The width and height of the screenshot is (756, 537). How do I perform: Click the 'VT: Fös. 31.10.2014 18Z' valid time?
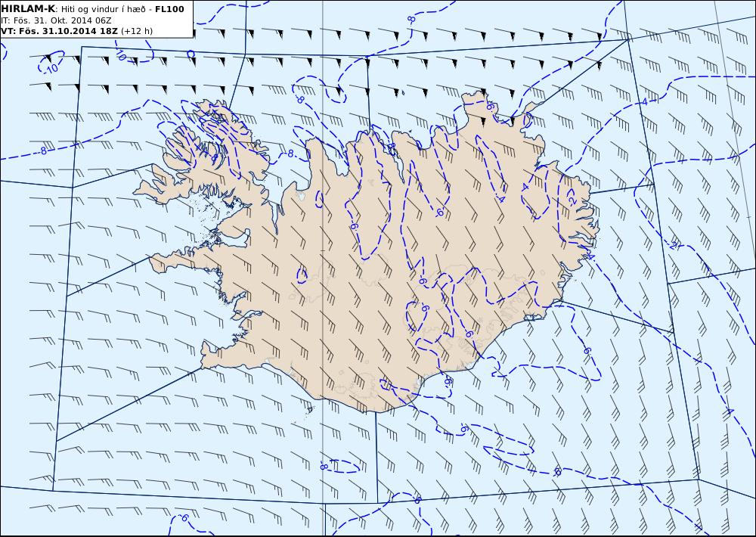[x=59, y=31]
